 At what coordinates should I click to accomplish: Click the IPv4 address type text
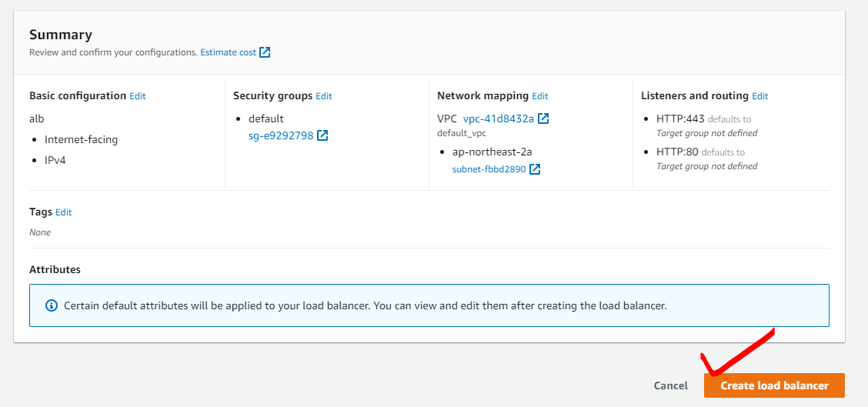tap(55, 161)
